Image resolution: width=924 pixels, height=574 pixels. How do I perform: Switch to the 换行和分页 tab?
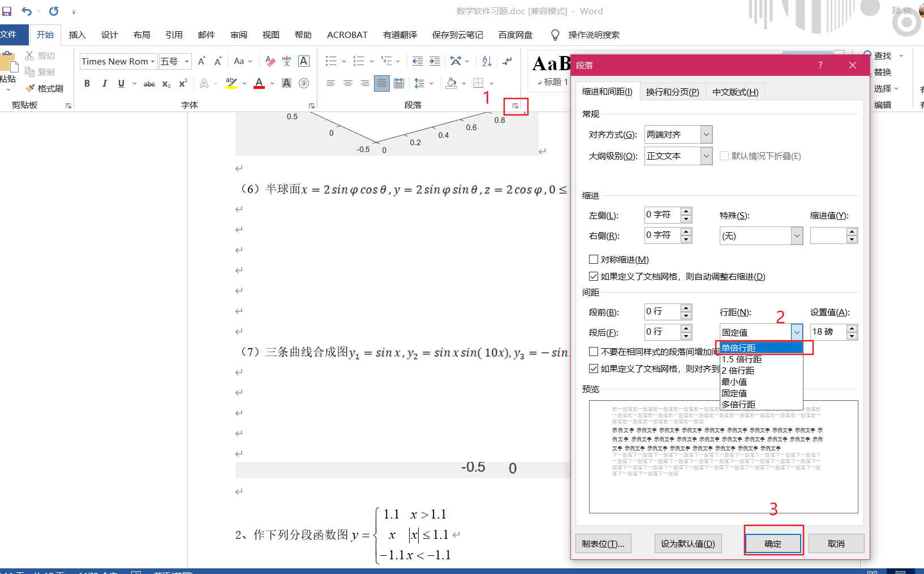click(673, 92)
